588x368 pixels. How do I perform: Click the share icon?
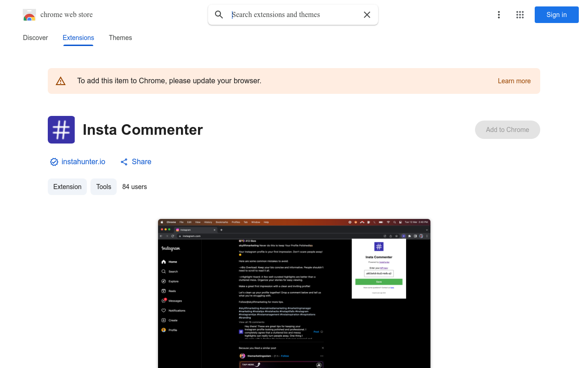click(124, 162)
